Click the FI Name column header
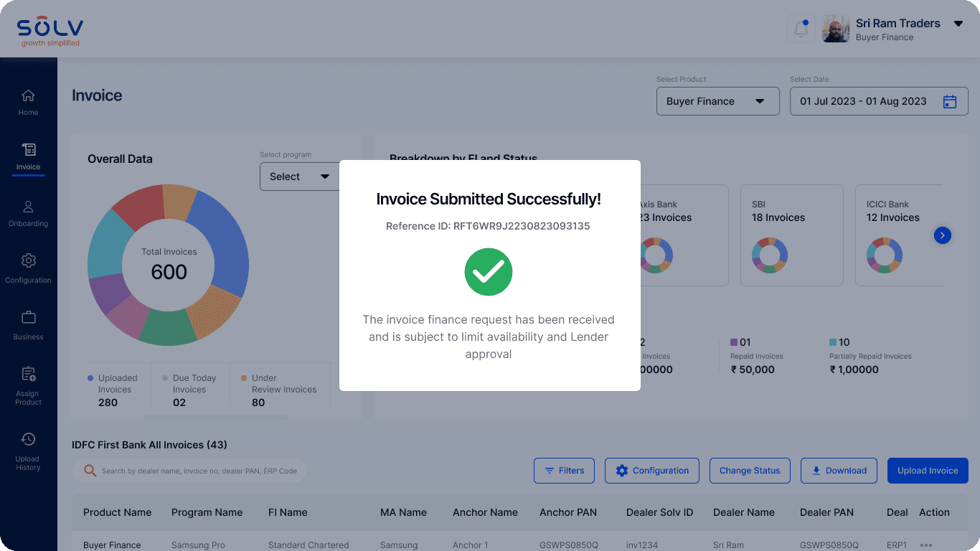This screenshot has width=980, height=551. [288, 512]
